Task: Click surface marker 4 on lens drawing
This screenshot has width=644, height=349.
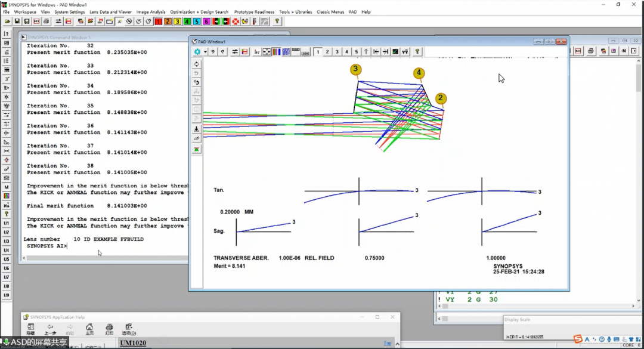Action: click(419, 73)
